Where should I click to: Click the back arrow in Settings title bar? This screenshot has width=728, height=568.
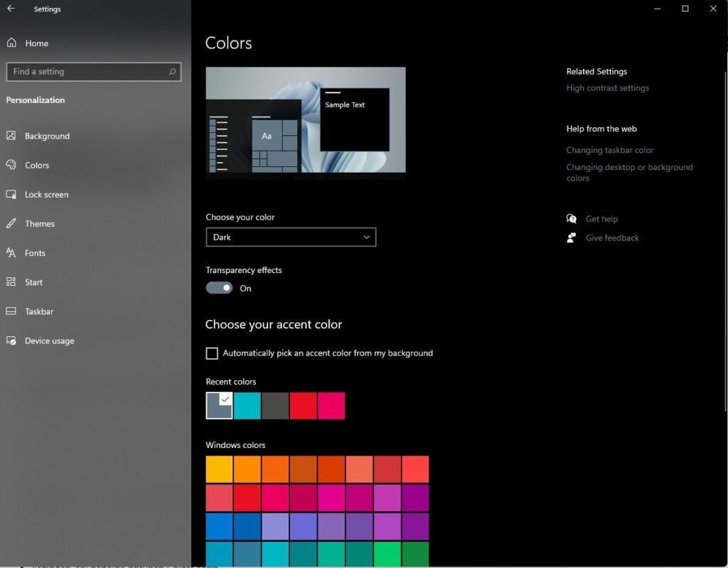[11, 9]
